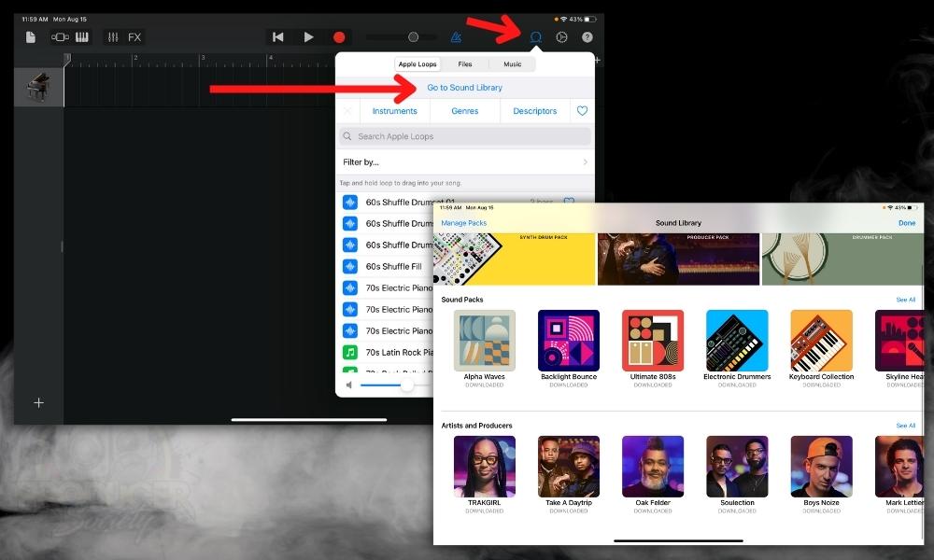
Task: Open the FX effects panel
Action: [x=134, y=36]
